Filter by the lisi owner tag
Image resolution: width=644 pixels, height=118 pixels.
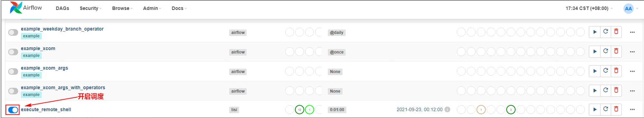click(234, 110)
